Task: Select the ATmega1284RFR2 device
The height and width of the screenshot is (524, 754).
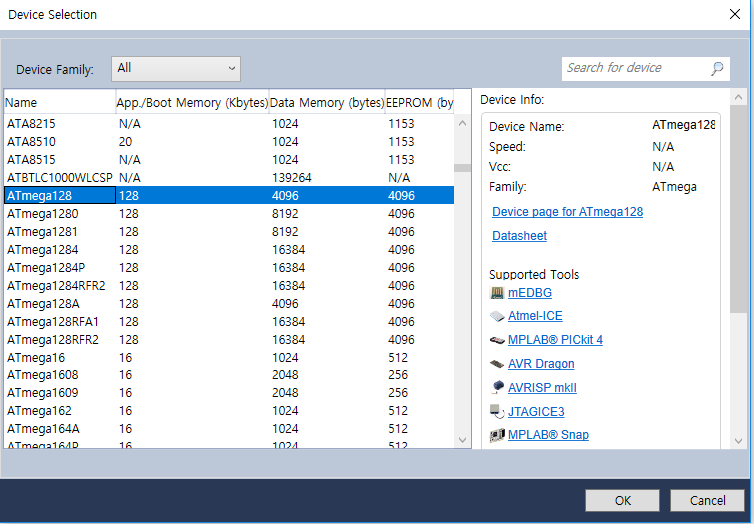Action: [x=229, y=286]
